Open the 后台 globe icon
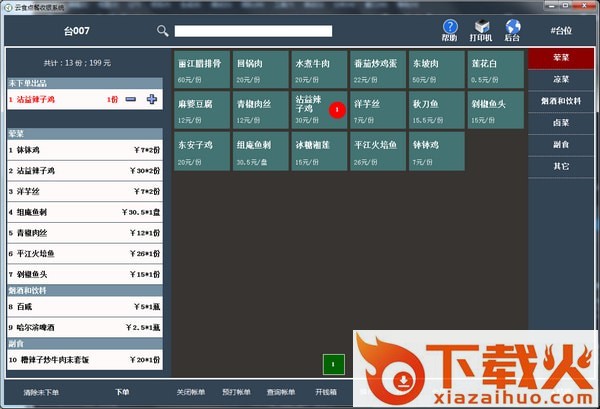Image resolution: width=600 pixels, height=409 pixels. [x=512, y=29]
